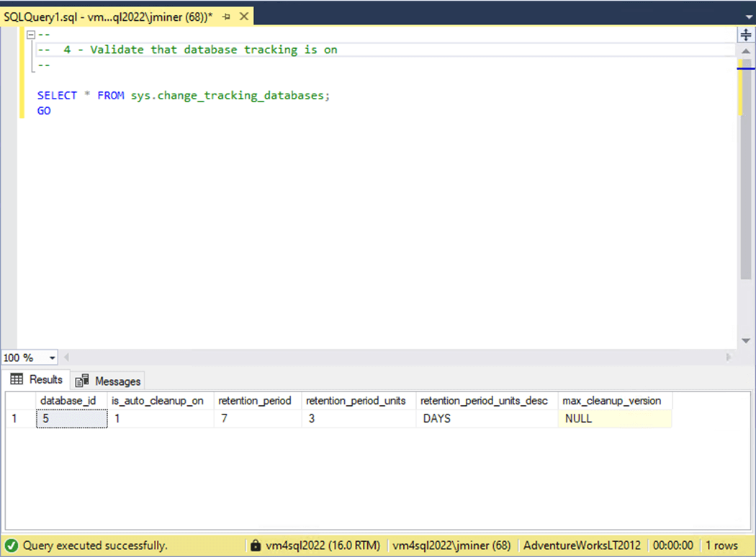Click the editor split-window handle icon

746,35
